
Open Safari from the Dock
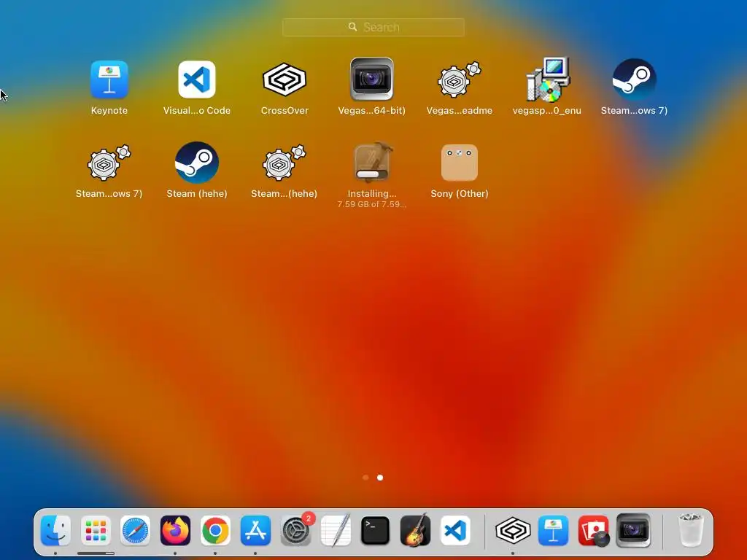(x=135, y=531)
